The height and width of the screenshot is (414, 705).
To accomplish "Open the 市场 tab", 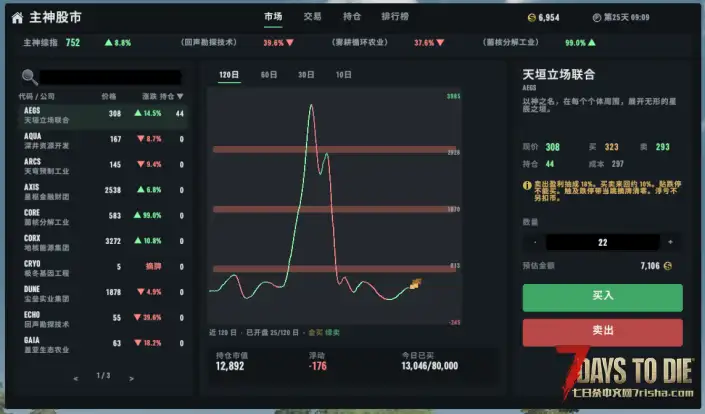I will pos(273,17).
